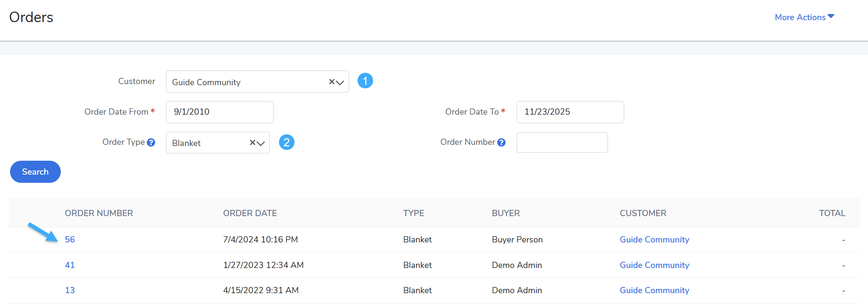868x304 pixels.
Task: Open order number 41
Action: 70,265
